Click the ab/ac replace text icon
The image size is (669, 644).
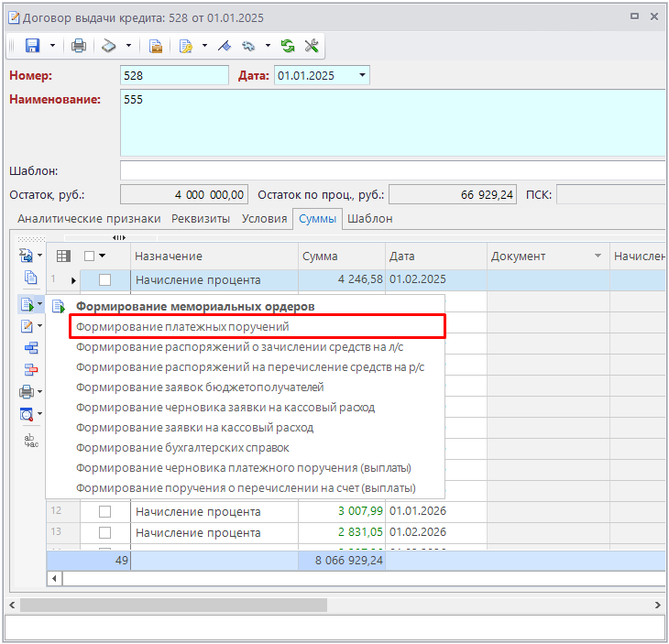(x=30, y=440)
